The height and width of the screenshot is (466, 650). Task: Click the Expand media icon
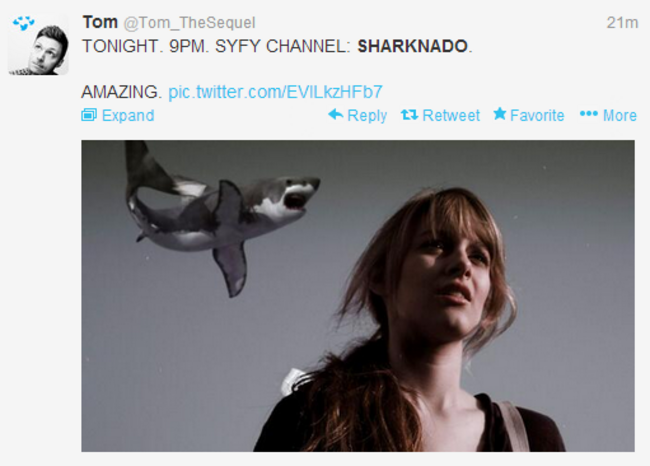89,115
